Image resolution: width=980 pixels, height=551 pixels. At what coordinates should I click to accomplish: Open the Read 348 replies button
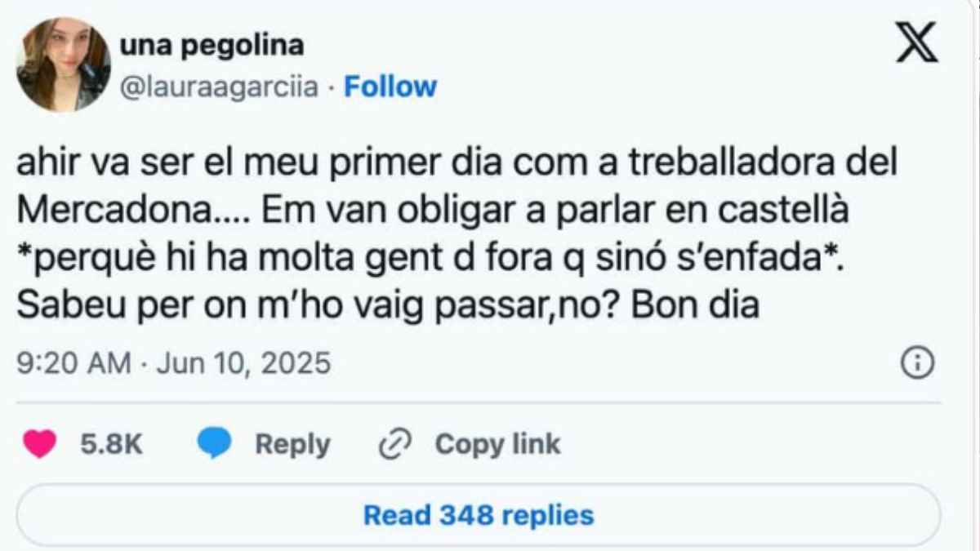click(x=479, y=515)
